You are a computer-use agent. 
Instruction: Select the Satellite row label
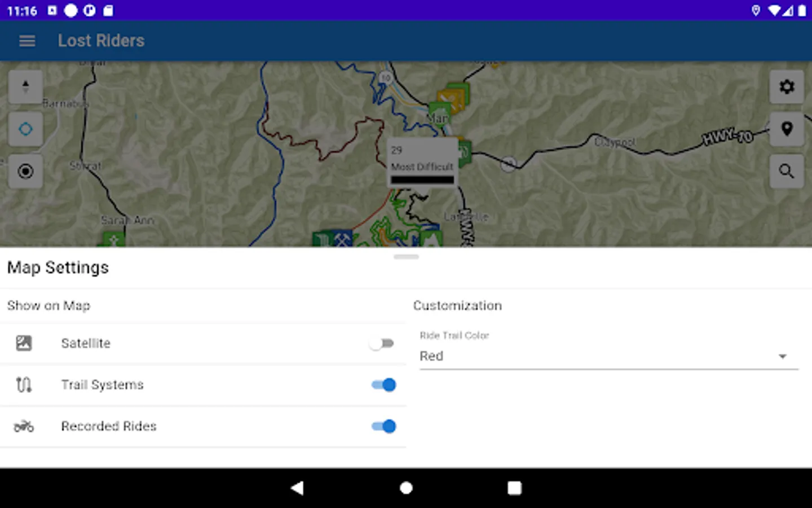[x=86, y=343]
